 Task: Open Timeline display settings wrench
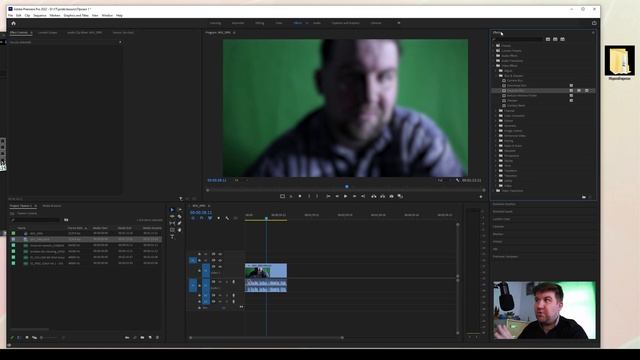coord(227,218)
